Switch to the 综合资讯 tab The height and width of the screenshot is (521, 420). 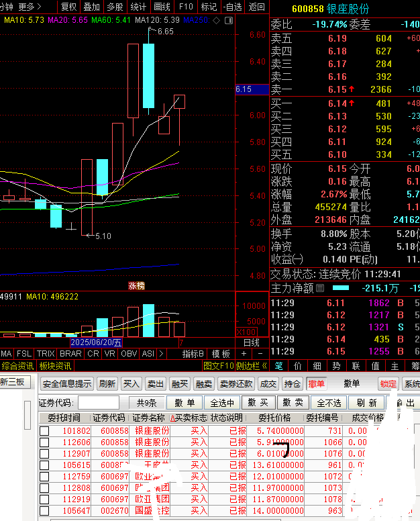(x=17, y=366)
